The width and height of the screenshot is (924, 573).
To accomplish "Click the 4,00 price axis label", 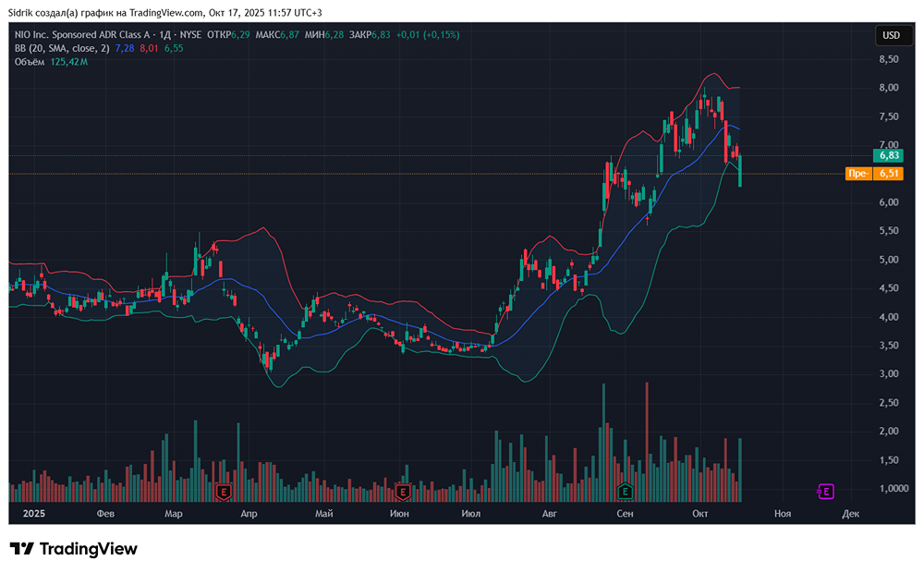I will [x=889, y=317].
